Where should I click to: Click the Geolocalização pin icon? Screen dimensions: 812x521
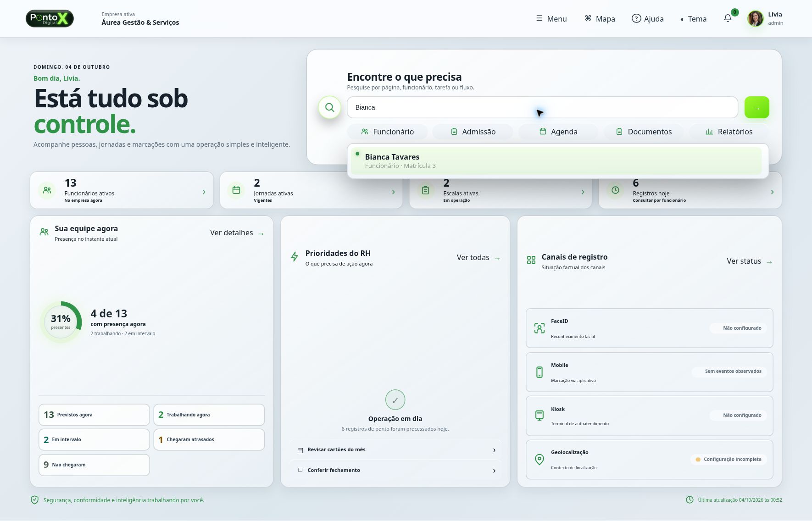coord(539,459)
